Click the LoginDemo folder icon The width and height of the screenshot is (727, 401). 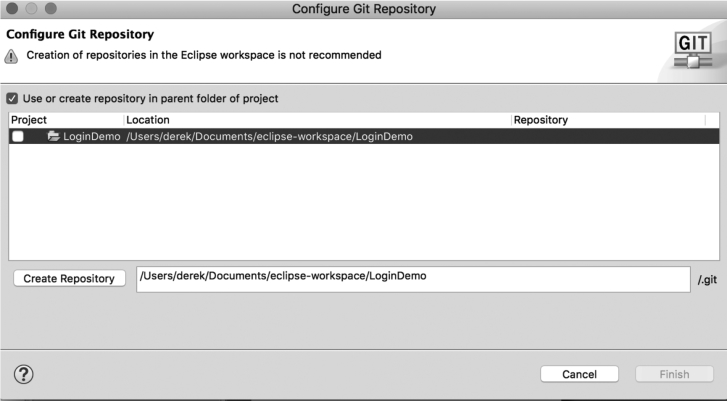pos(54,137)
